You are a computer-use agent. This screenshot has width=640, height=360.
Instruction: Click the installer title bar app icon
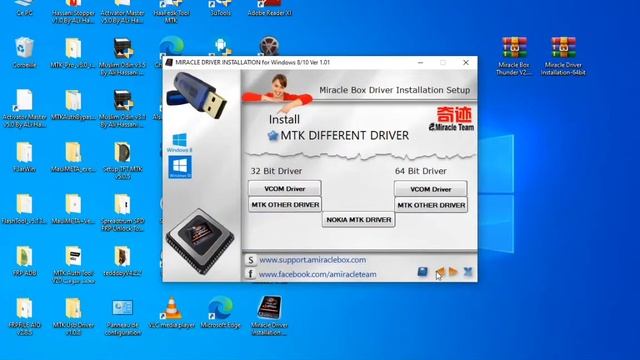click(x=169, y=62)
